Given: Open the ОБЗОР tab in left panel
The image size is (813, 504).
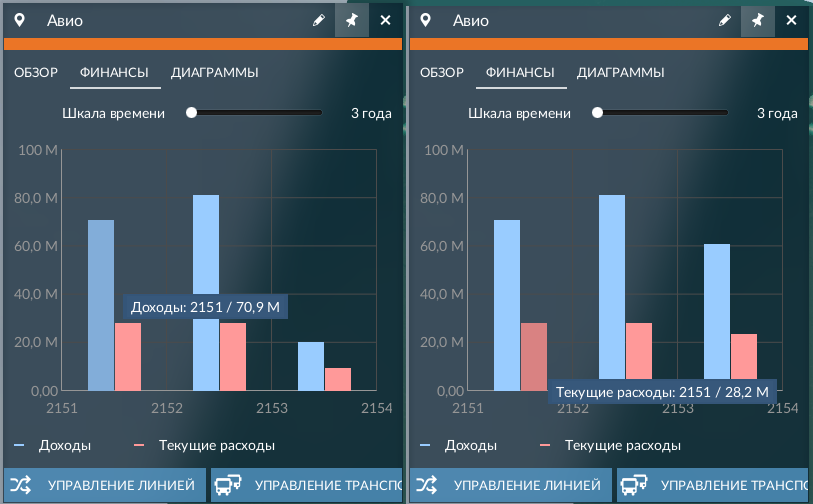Looking at the screenshot, I should [x=36, y=73].
